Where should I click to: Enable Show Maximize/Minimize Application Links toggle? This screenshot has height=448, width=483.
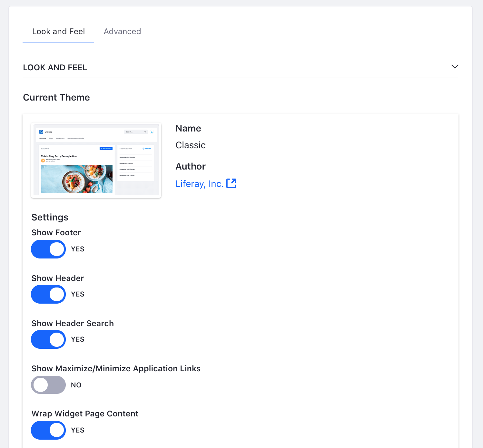[48, 385]
